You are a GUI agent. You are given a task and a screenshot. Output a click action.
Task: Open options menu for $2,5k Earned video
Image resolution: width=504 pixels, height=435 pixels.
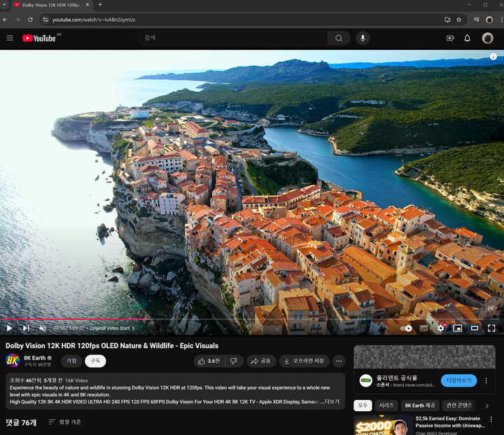(x=491, y=419)
